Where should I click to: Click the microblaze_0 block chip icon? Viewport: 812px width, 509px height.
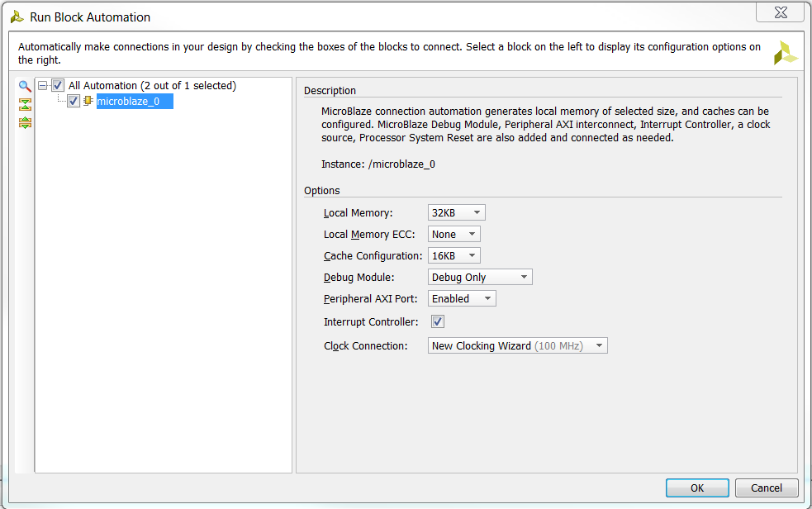pos(88,101)
